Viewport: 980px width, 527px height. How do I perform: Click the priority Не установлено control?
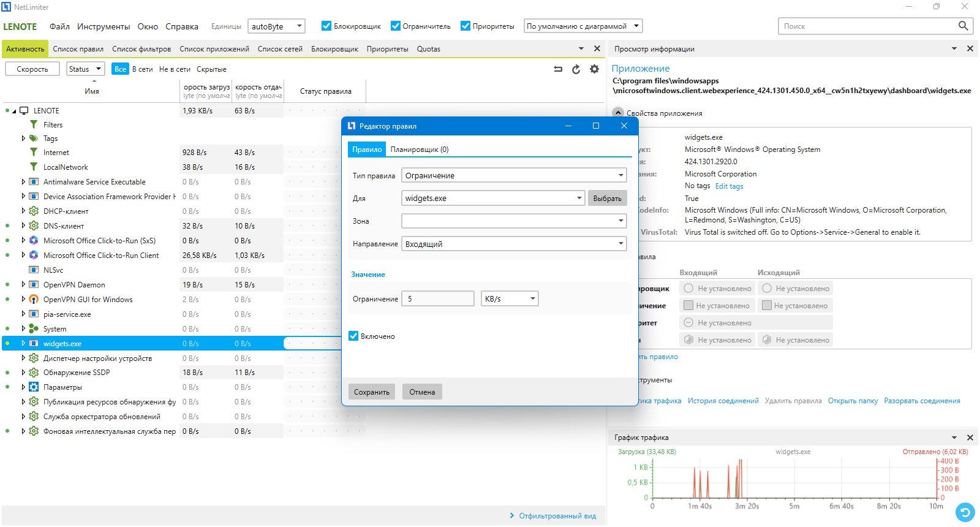[x=756, y=322]
